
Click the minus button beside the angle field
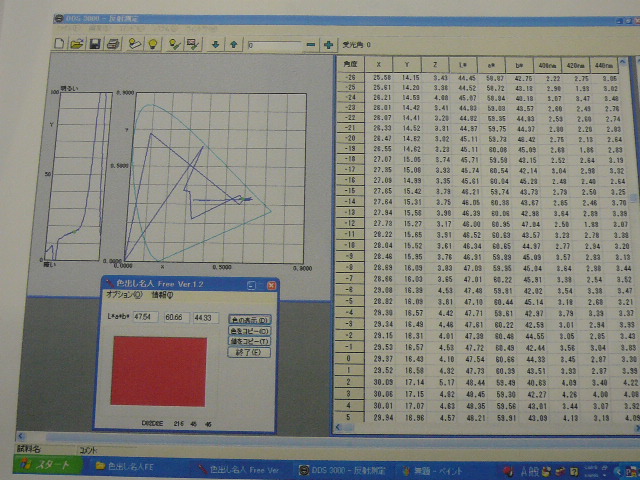310,45
